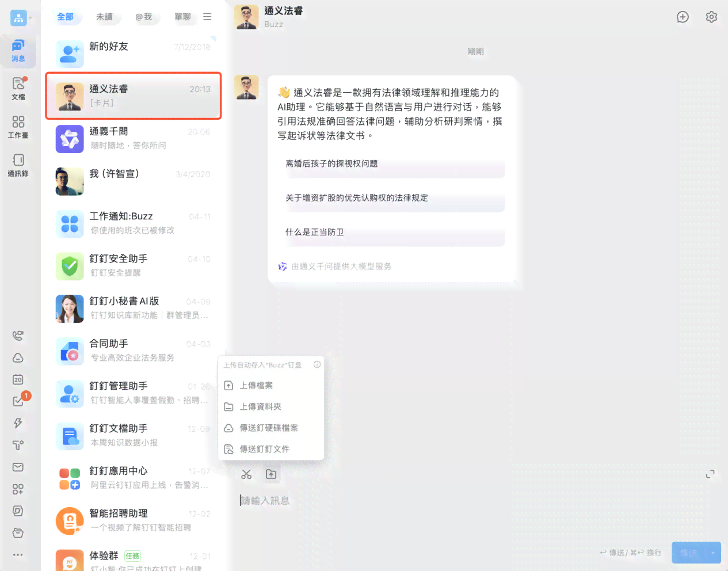
Task: Open the mail envelope sidebar icon
Action: pos(18,467)
